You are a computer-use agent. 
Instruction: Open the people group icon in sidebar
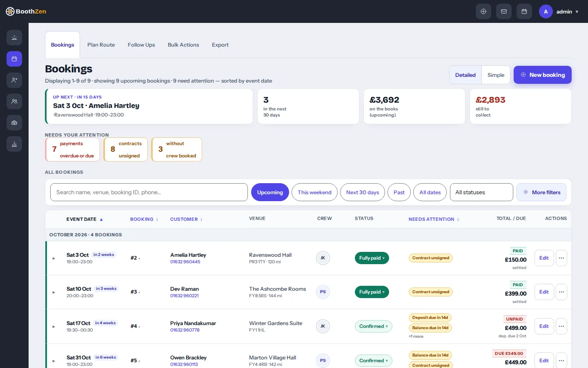coord(14,101)
